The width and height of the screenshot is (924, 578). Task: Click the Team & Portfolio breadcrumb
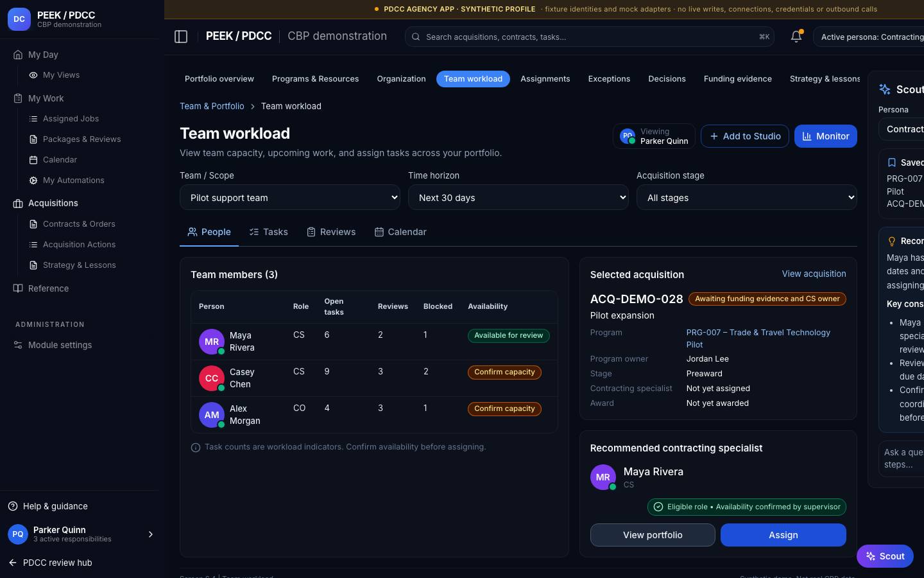click(x=212, y=106)
